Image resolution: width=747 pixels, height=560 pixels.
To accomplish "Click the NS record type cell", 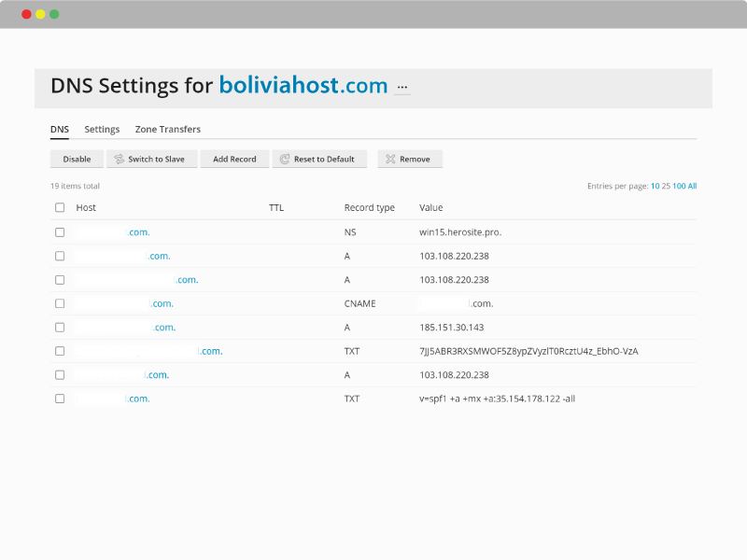I will [x=350, y=232].
